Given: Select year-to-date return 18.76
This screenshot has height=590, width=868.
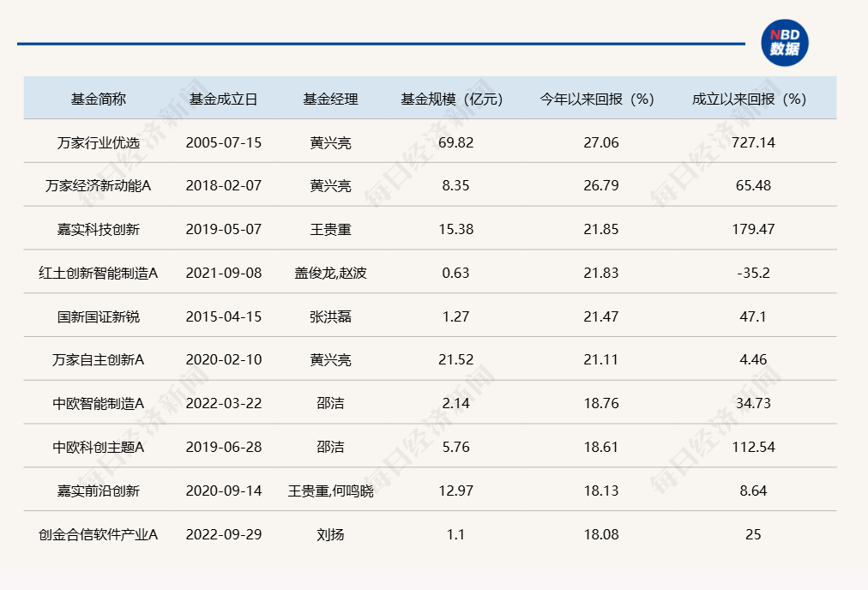Looking at the screenshot, I should (x=601, y=403).
